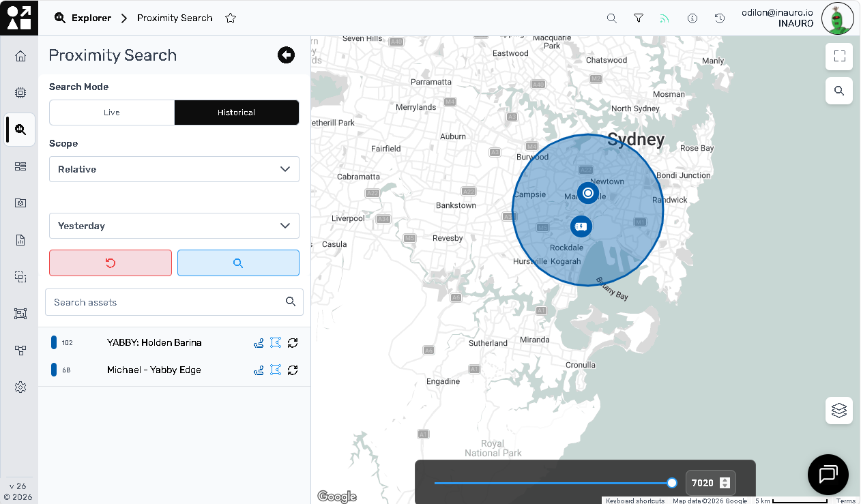This screenshot has width=861, height=504.
Task: Click the route icon for YABBY: Holden Barina
Action: point(259,343)
